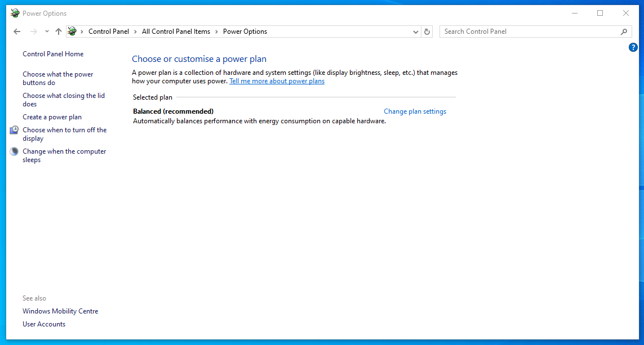
Task: Click the Choose or customise a power plan heading
Action: tap(199, 59)
